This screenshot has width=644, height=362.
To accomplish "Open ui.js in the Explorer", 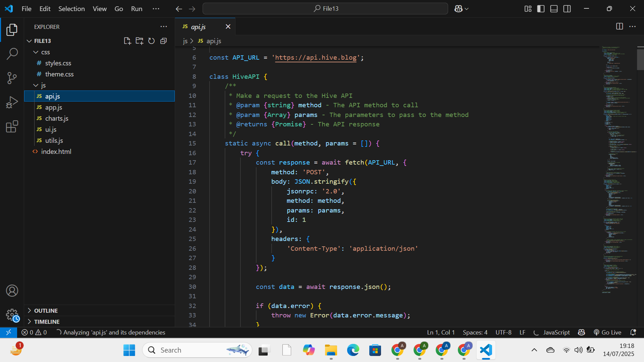I will coord(100,129).
